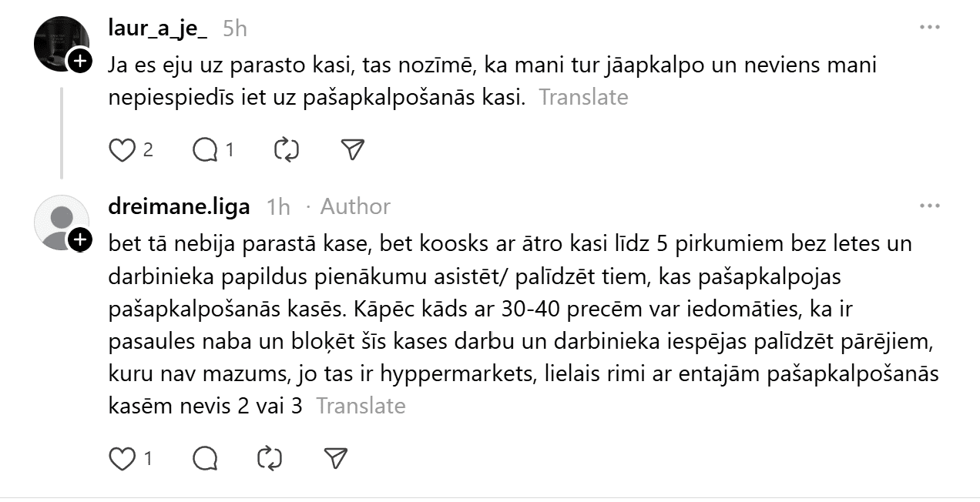Translate laur_a_je_'s comment

click(x=583, y=97)
